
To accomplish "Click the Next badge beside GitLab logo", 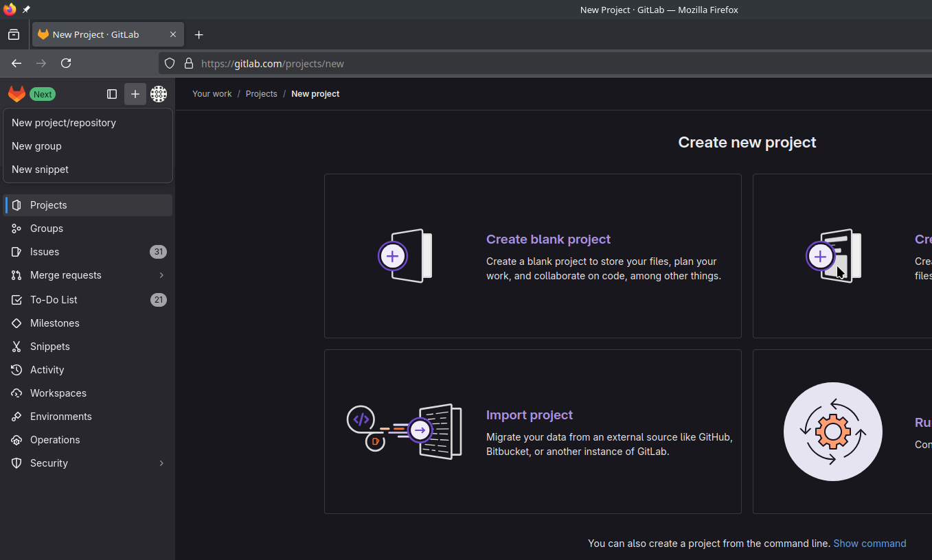I will (x=43, y=94).
